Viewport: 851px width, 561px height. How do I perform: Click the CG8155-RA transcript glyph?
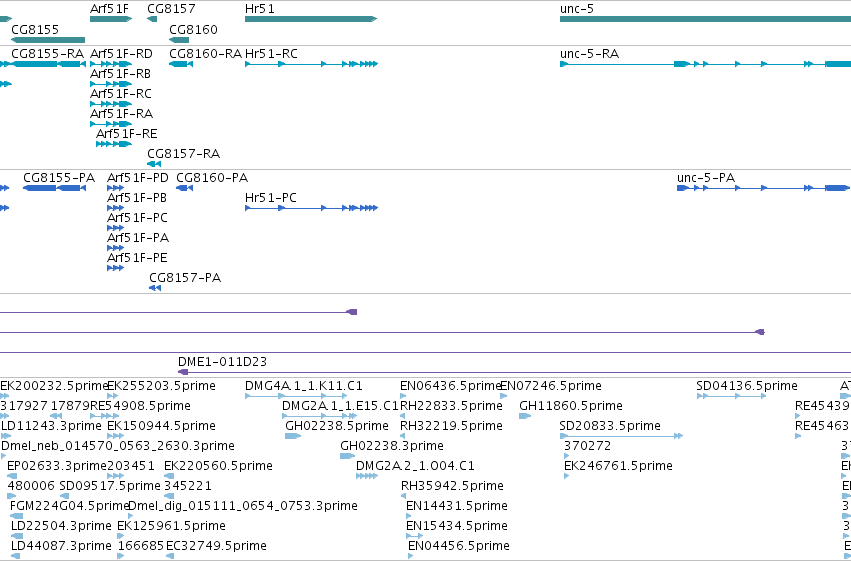(48, 64)
